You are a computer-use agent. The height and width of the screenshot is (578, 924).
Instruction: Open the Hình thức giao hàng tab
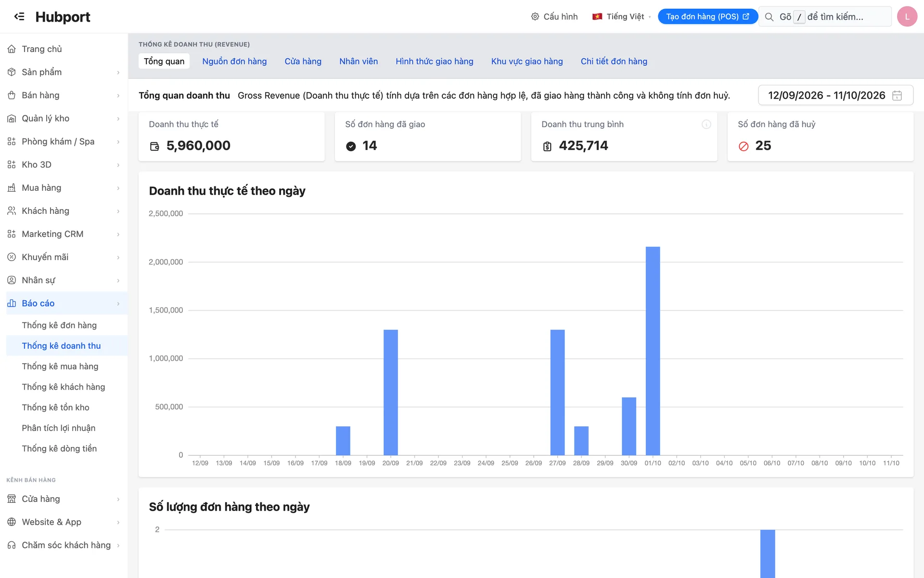click(x=434, y=61)
